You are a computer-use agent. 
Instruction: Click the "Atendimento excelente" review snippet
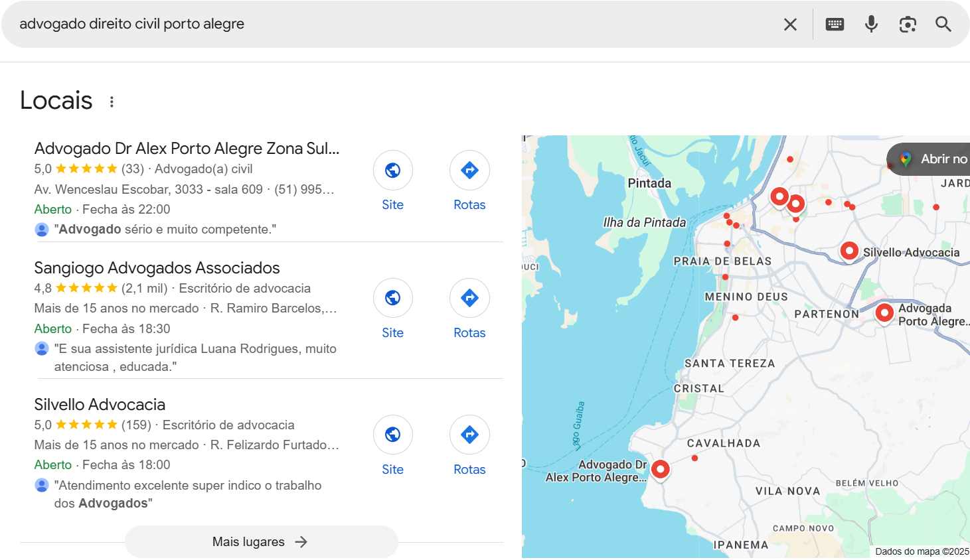coord(188,494)
